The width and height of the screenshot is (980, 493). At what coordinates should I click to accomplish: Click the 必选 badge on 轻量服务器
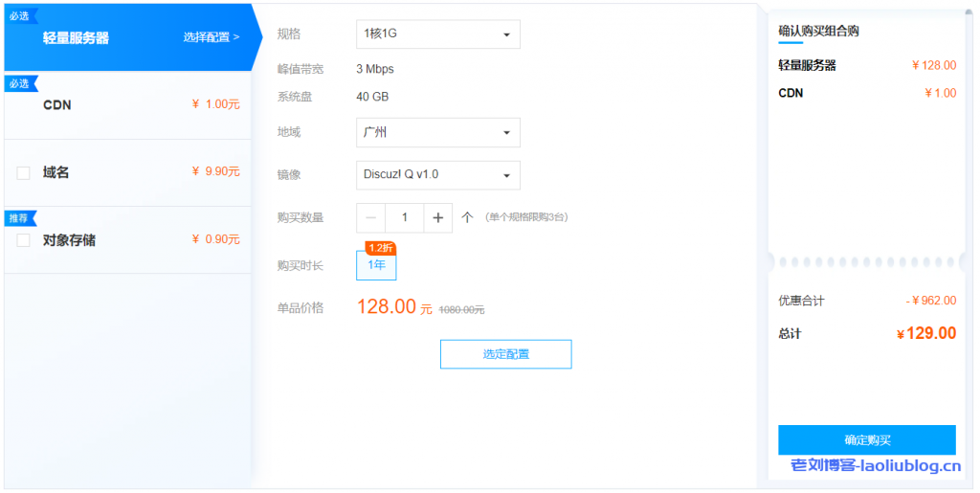21,16
